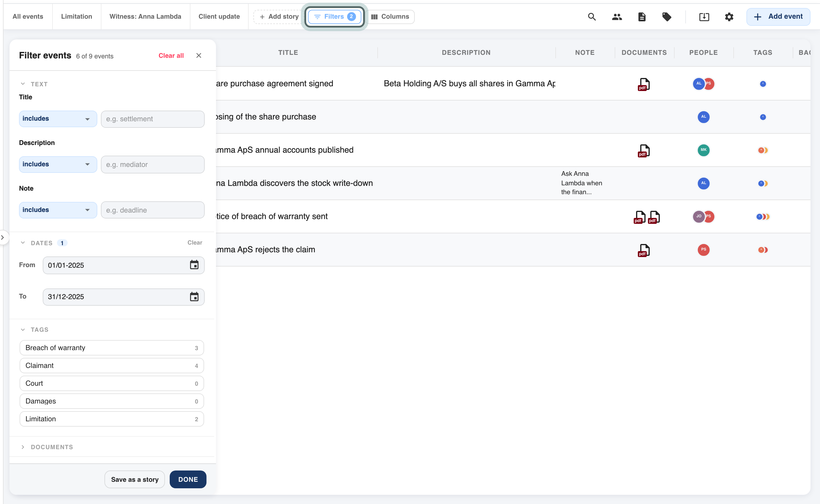The image size is (820, 504).
Task: Open second PDF in breach of warranty row
Action: tap(654, 217)
